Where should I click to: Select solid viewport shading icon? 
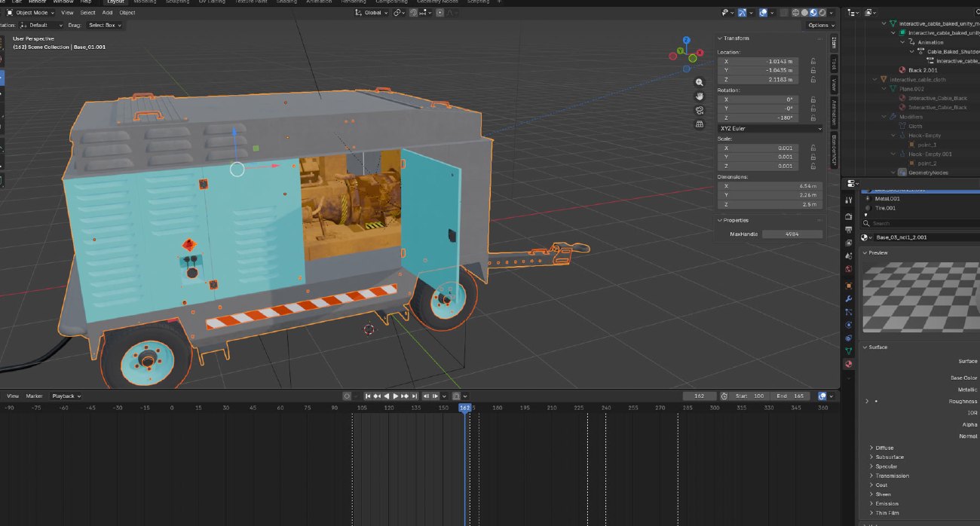tap(804, 13)
